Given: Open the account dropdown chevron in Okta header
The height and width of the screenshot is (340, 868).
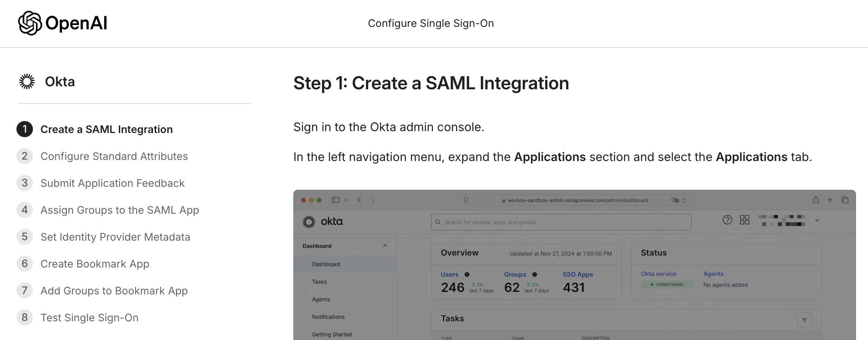Looking at the screenshot, I should click(817, 220).
